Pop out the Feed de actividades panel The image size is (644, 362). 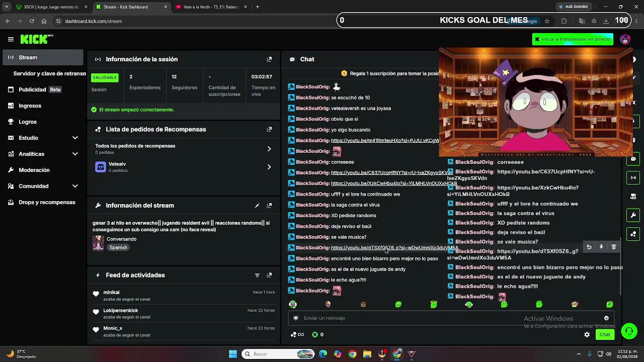[x=269, y=276]
